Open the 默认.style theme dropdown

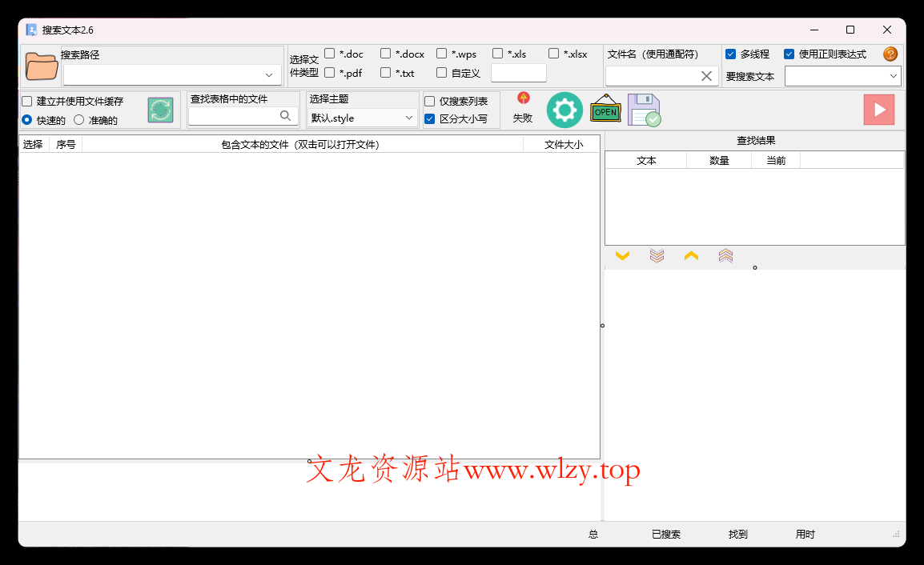point(408,117)
